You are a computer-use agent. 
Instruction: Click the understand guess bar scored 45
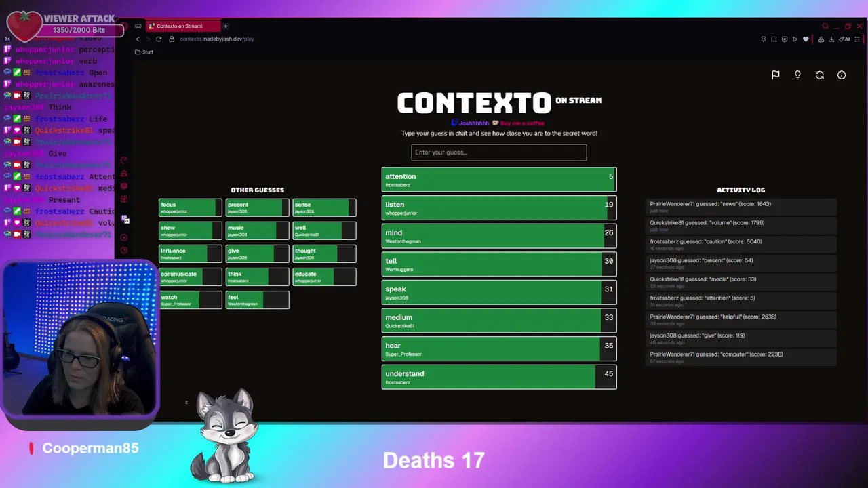point(499,377)
